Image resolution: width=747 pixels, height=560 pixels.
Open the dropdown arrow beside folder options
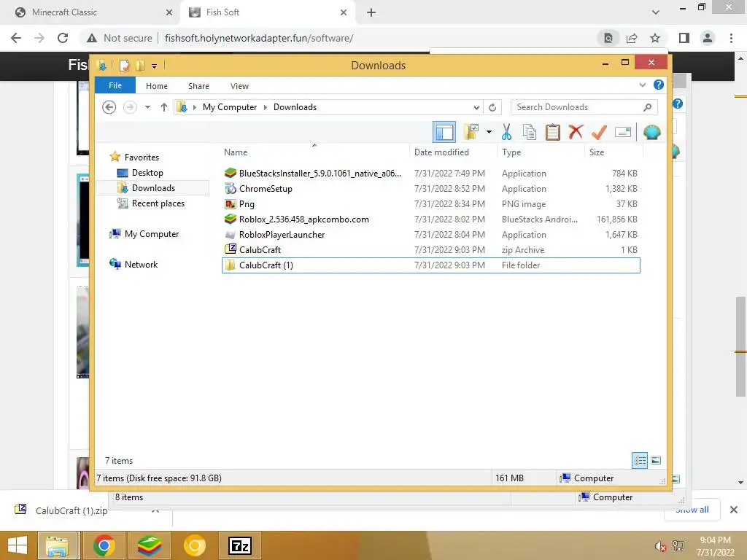489,132
